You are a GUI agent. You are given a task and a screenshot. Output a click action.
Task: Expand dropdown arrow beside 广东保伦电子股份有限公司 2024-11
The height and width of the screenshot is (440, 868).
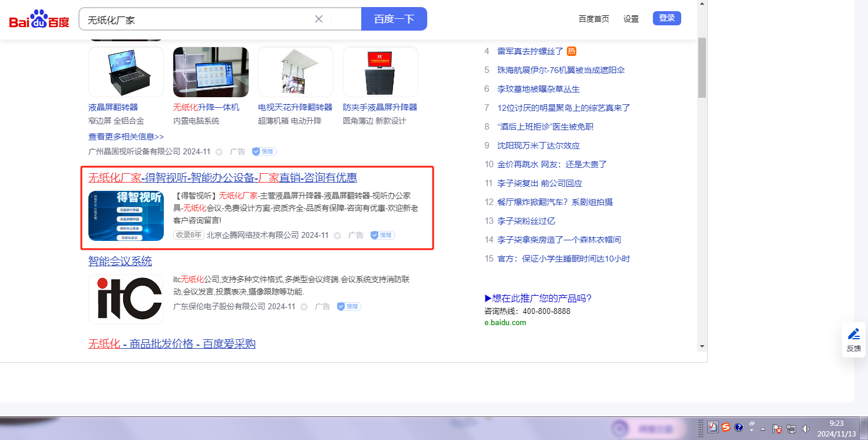[304, 307]
